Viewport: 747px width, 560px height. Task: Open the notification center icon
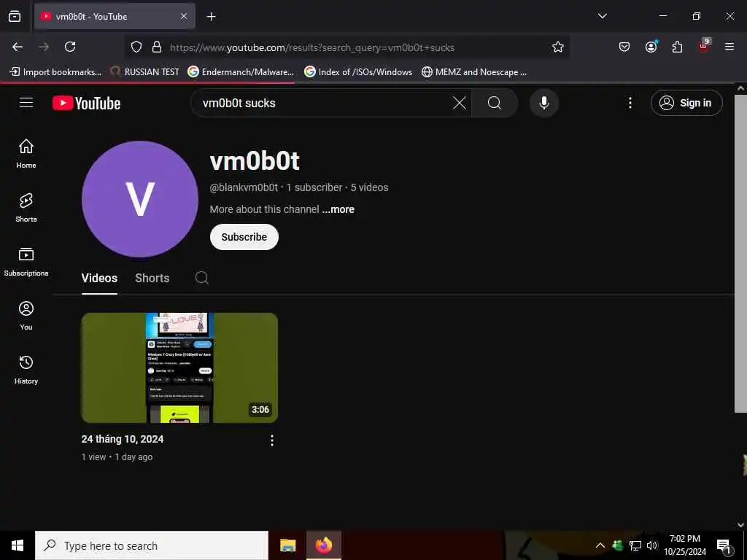click(x=724, y=545)
